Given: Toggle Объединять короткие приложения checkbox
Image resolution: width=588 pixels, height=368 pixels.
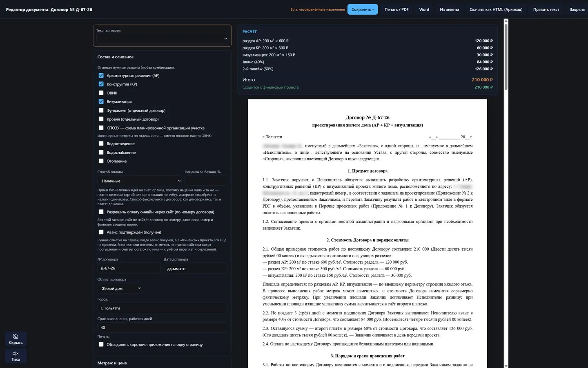Looking at the screenshot, I should (x=101, y=344).
